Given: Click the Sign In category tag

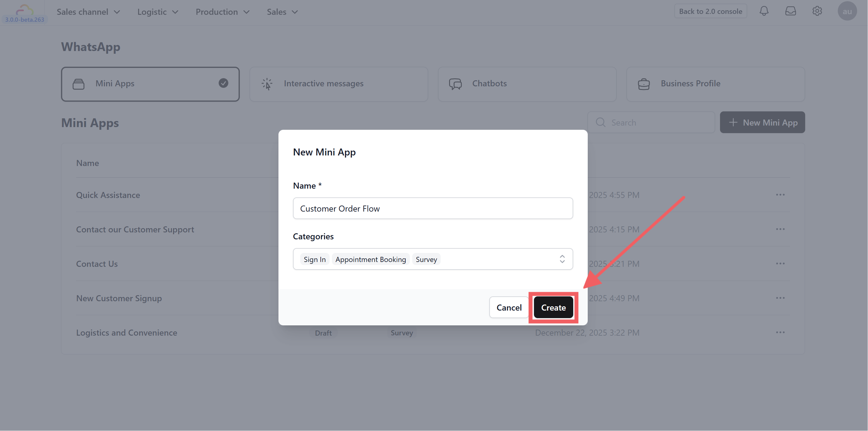Looking at the screenshot, I should pos(314,259).
